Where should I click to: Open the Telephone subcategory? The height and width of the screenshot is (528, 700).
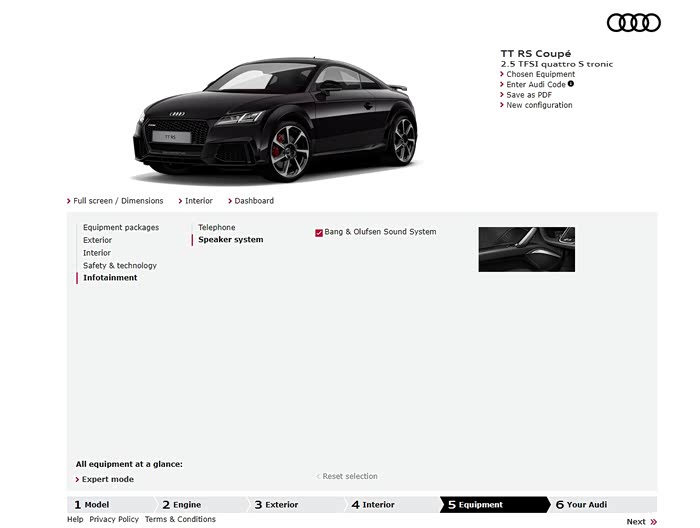pos(217,228)
